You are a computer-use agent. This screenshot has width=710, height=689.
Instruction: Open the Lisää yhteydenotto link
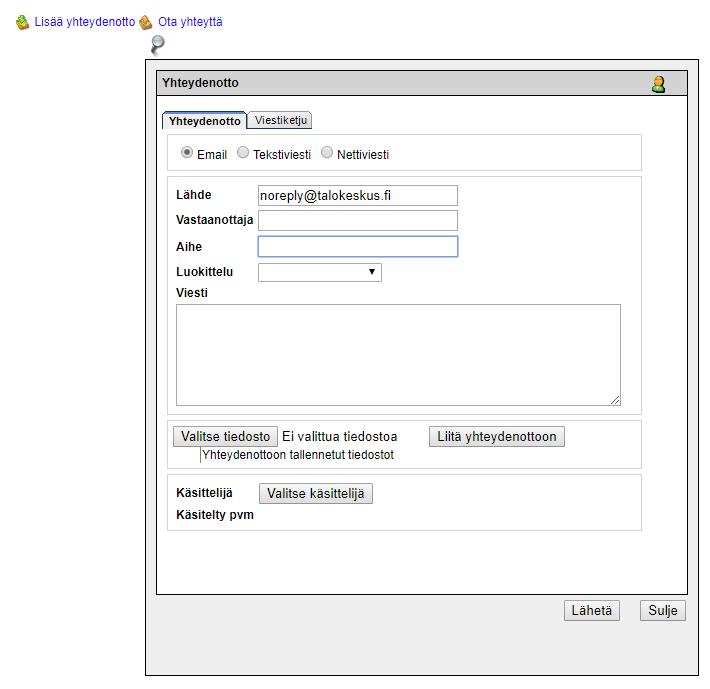[x=85, y=22]
